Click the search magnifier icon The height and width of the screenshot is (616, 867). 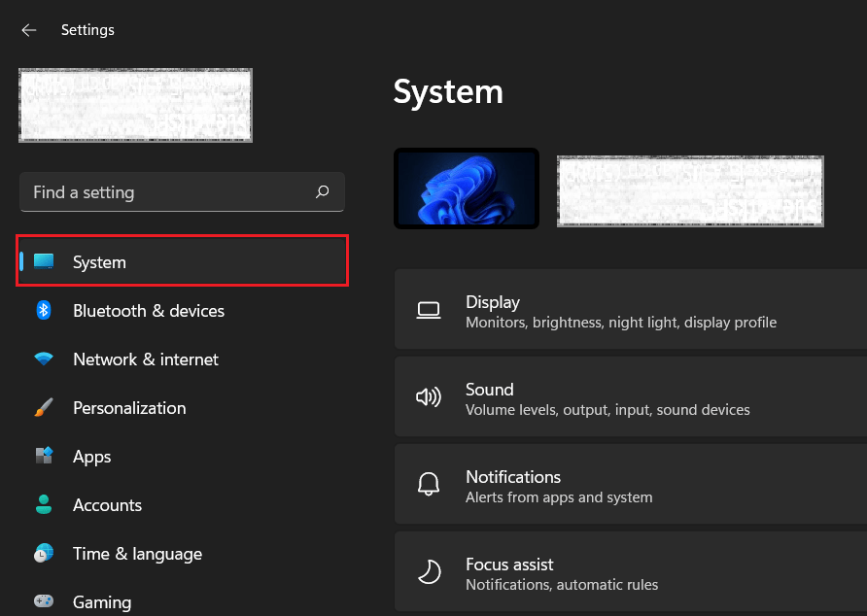pos(322,192)
